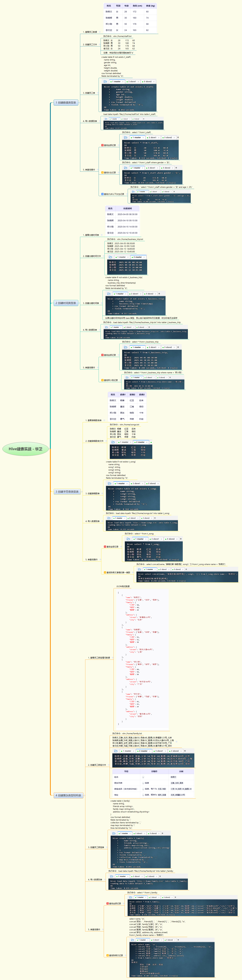Screen dimensions: 242x980
Task: Select topic 1 创建数值类型表
Action: (x=66, y=103)
